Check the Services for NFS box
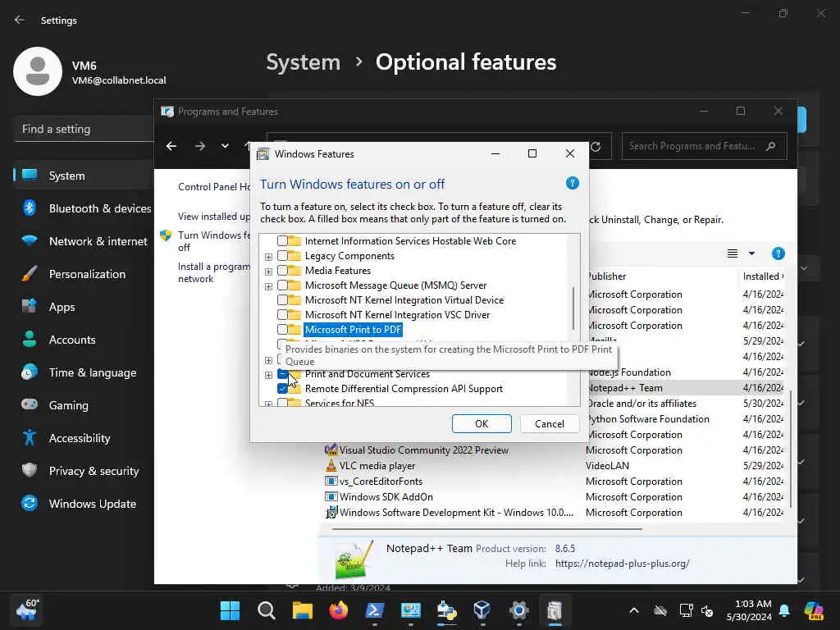This screenshot has height=630, width=840. coord(282,403)
